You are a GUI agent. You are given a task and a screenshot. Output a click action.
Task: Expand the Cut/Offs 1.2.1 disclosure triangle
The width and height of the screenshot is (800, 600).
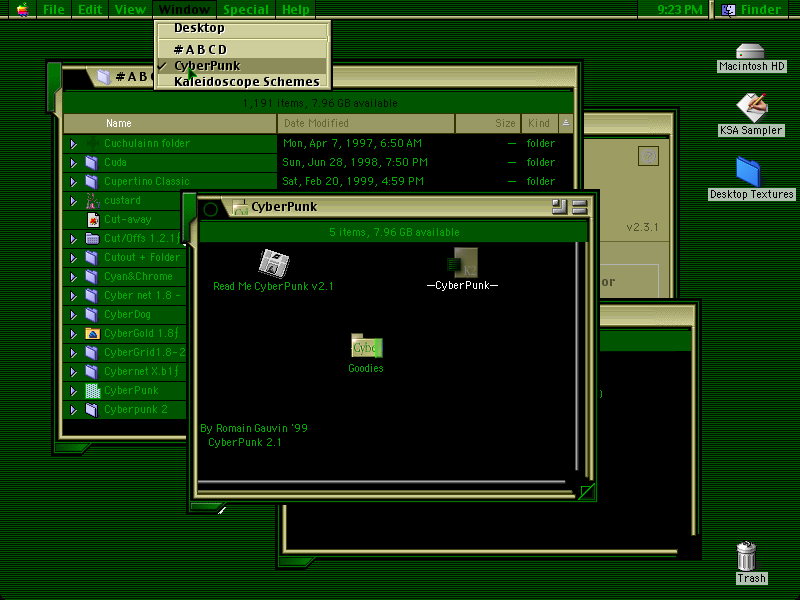click(x=73, y=239)
